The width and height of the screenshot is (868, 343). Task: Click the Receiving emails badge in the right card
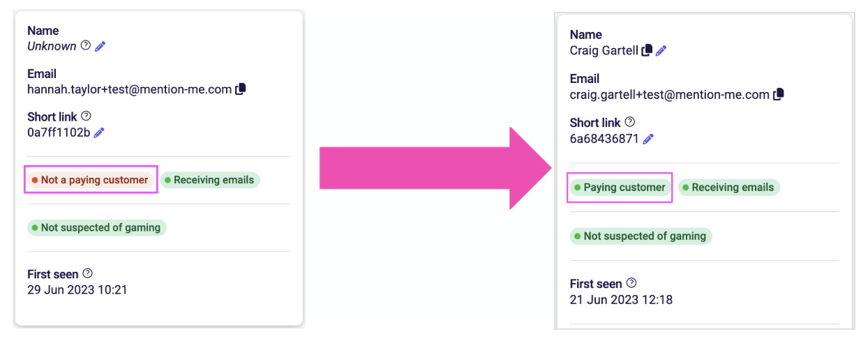[x=729, y=188]
